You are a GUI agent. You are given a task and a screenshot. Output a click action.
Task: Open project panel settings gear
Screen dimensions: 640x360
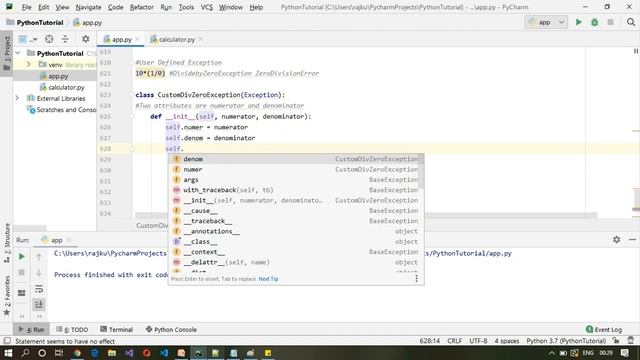point(85,39)
